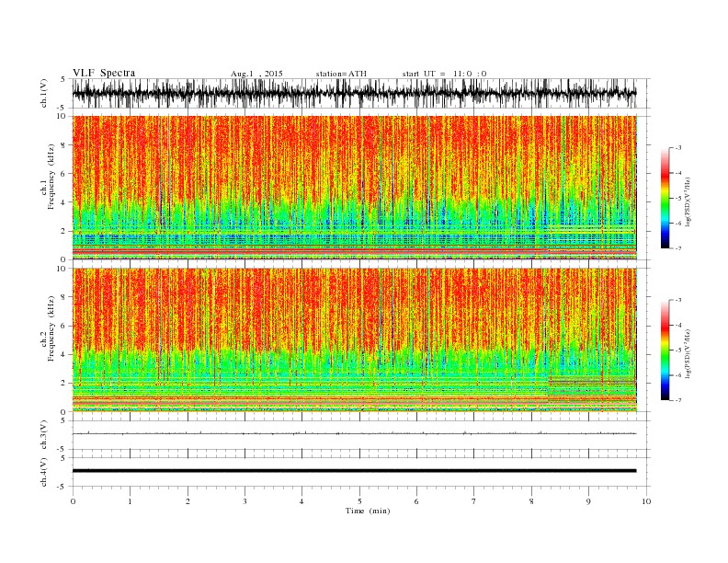Click the date label 'Aug.1 , 2015'
728x563 pixels.
click(x=256, y=74)
